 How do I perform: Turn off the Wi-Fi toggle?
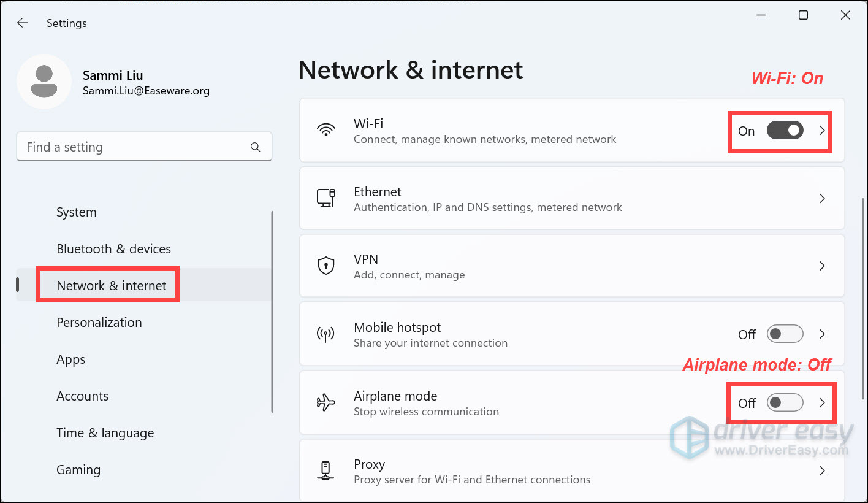click(x=785, y=130)
